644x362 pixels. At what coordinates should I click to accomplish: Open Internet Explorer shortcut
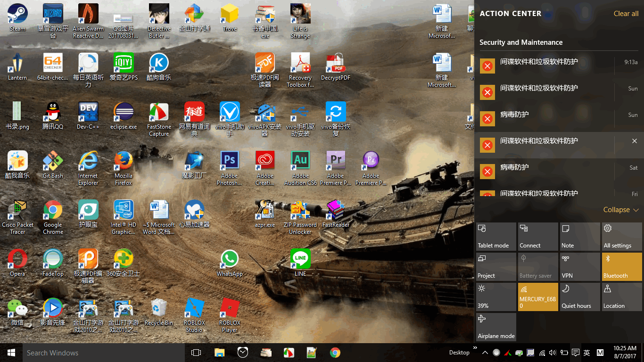(x=88, y=168)
